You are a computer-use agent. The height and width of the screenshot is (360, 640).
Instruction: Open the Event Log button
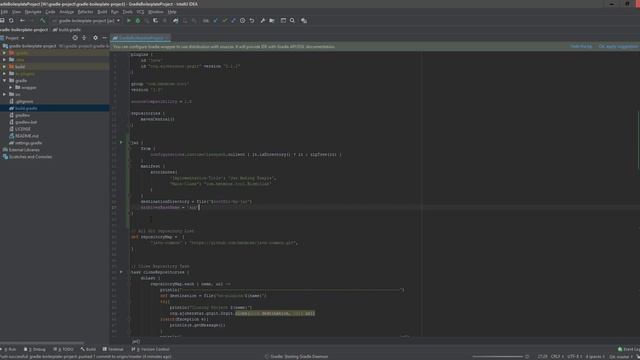click(x=629, y=349)
